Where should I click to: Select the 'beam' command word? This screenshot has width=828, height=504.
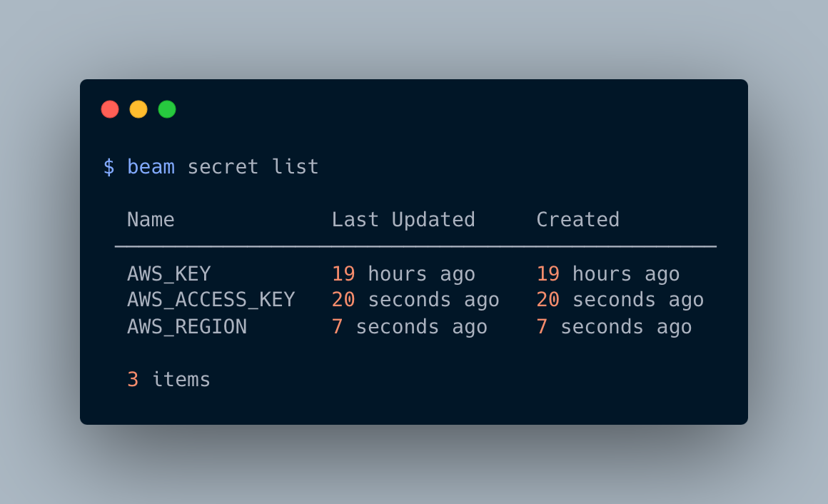(151, 167)
